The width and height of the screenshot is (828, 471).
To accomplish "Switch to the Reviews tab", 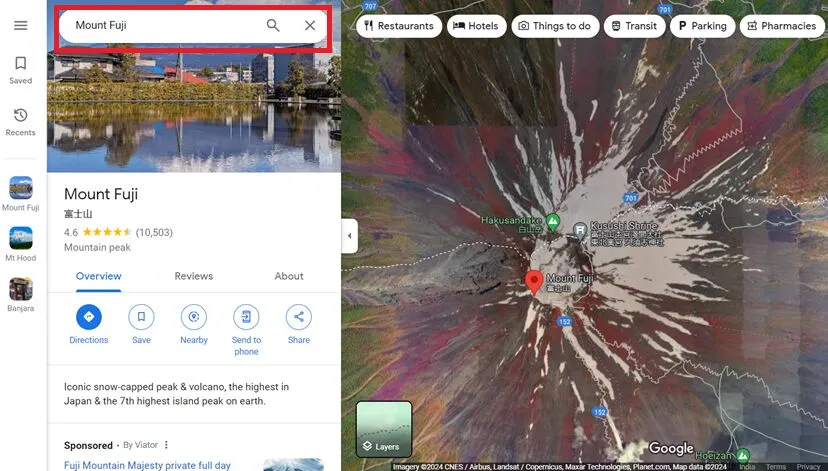I will tap(194, 276).
